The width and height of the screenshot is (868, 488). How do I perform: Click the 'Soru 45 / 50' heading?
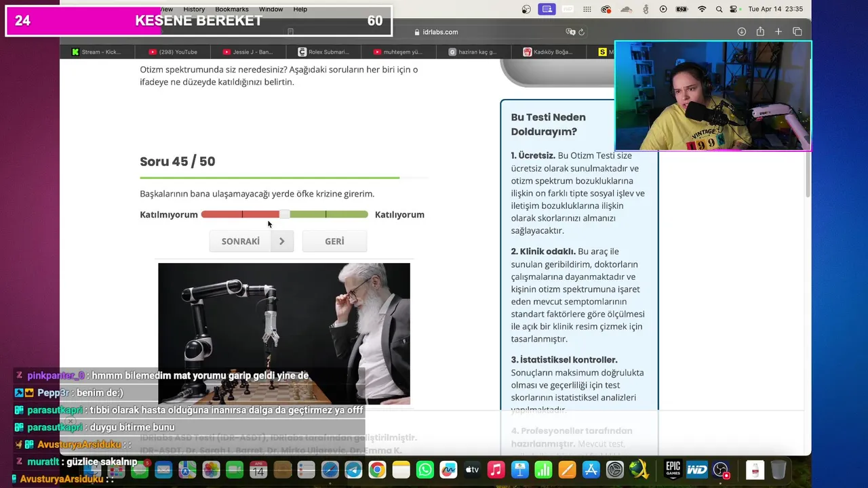(178, 161)
